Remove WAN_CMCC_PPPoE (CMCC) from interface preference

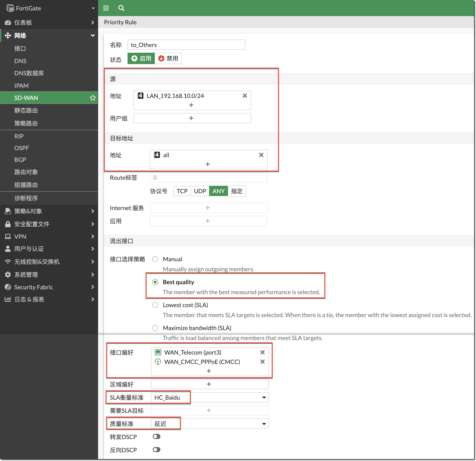click(x=262, y=361)
